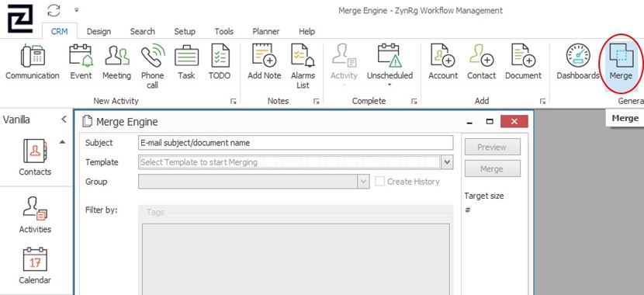Click the refresh icon in title bar
Image resolution: width=644 pixels, height=295 pixels.
click(54, 10)
